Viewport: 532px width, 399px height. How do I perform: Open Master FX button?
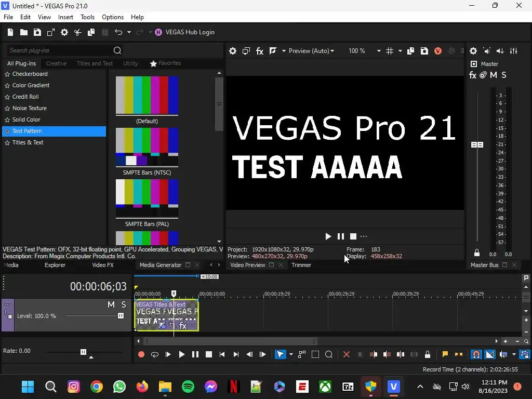point(473,75)
